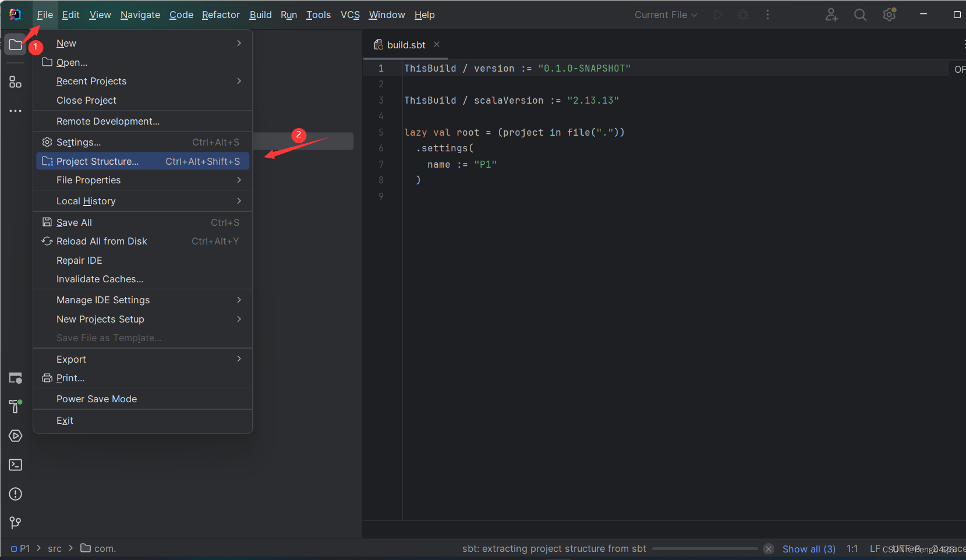
Task: Click the Save All disk icon entry
Action: pyautogui.click(x=143, y=222)
